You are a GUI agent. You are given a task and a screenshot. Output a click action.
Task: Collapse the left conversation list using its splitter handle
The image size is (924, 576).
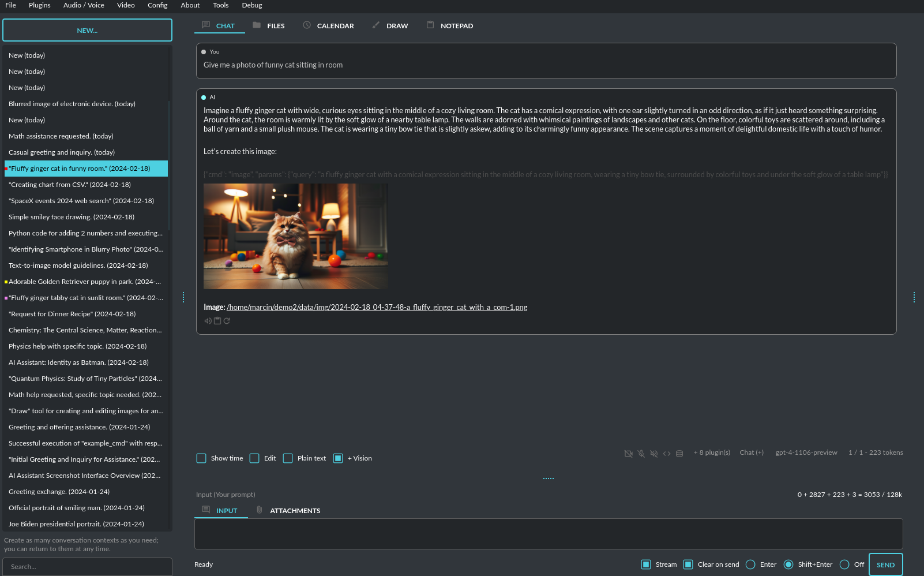pyautogui.click(x=183, y=297)
